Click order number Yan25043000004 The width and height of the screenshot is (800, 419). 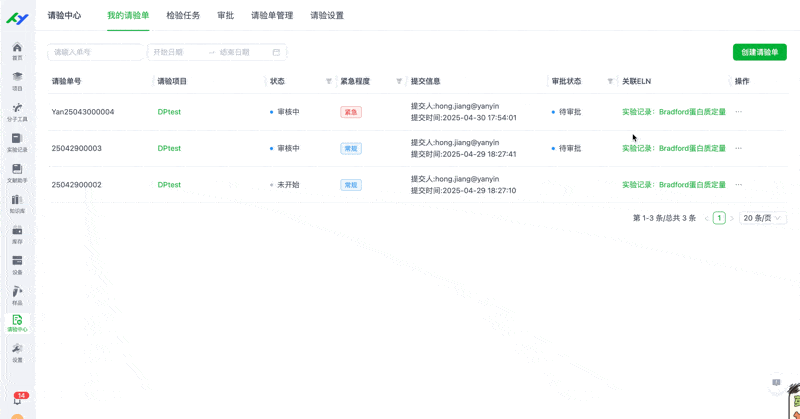pyautogui.click(x=83, y=112)
